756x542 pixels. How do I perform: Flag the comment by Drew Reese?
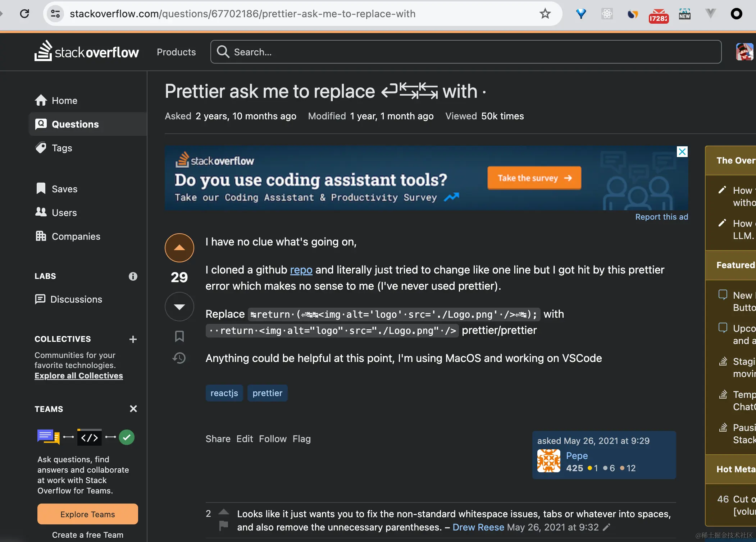224,525
